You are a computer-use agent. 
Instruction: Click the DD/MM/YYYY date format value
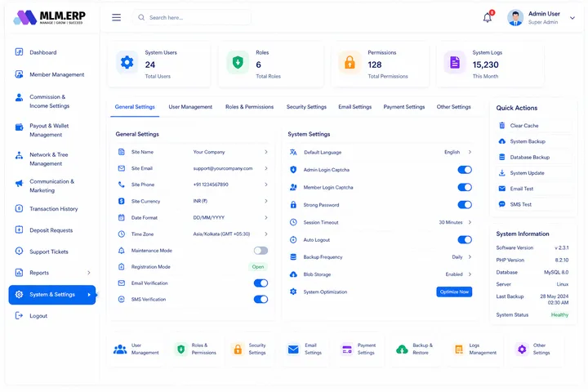[x=208, y=217]
